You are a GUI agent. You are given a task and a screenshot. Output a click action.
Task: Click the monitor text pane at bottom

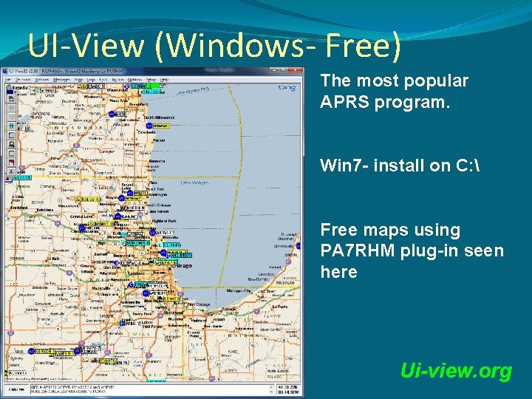(x=151, y=389)
